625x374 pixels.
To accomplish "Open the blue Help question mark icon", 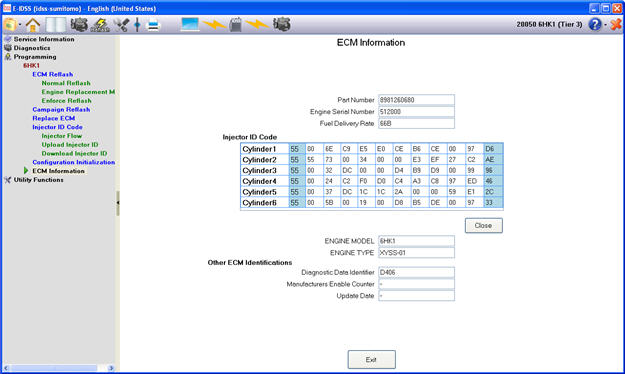I will click(594, 25).
